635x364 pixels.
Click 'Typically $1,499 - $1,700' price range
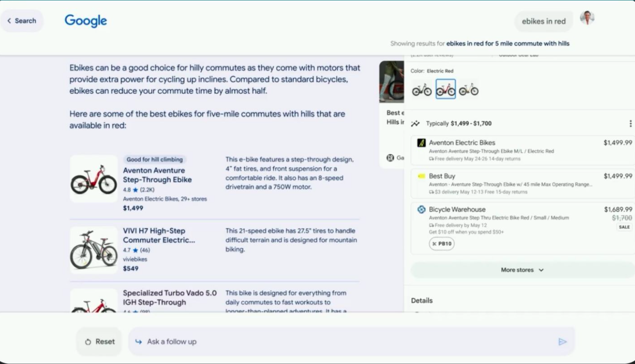coord(459,123)
